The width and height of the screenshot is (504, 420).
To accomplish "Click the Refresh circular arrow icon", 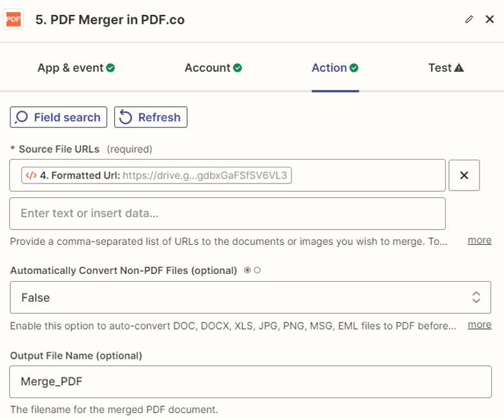I will tap(125, 118).
